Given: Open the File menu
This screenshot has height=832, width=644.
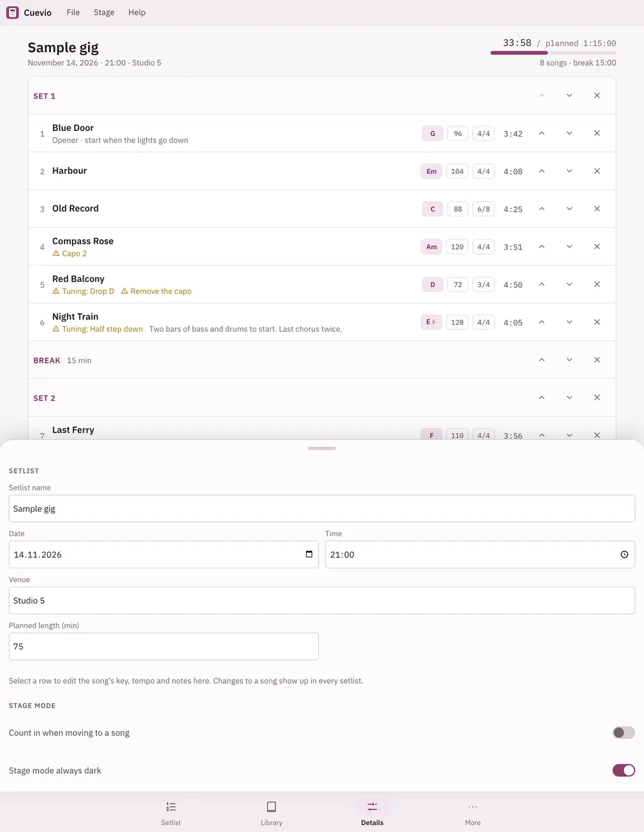Looking at the screenshot, I should point(73,12).
